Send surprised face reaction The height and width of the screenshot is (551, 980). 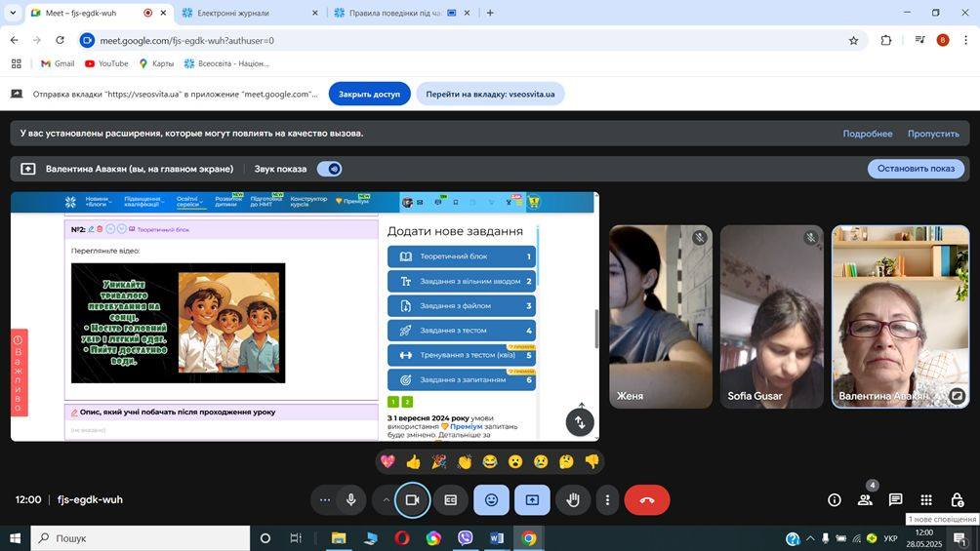515,461
